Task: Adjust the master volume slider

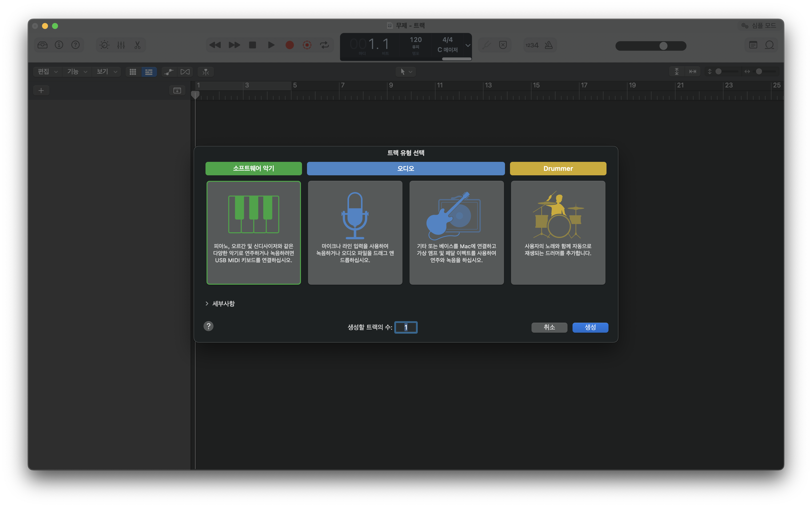Action: coord(663,46)
